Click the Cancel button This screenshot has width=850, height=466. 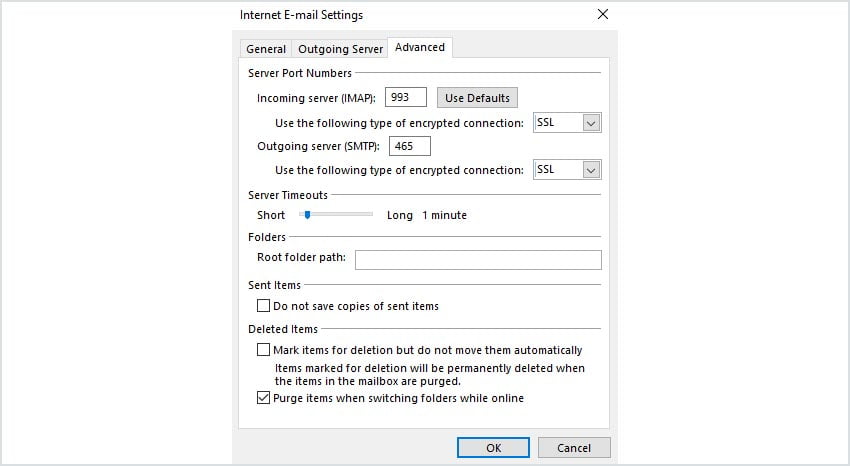(574, 448)
